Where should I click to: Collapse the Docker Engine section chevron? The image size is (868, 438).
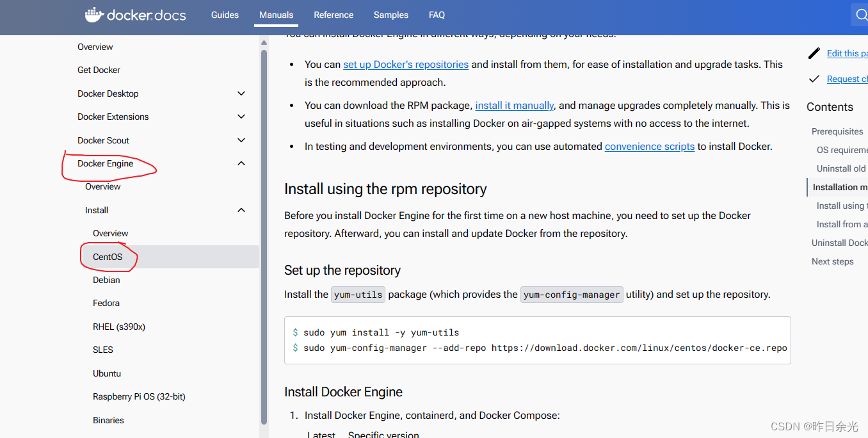[x=241, y=163]
